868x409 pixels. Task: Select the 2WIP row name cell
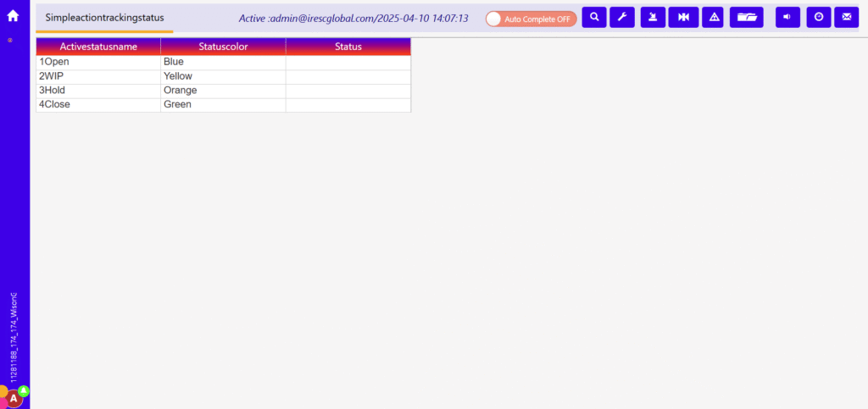point(98,76)
